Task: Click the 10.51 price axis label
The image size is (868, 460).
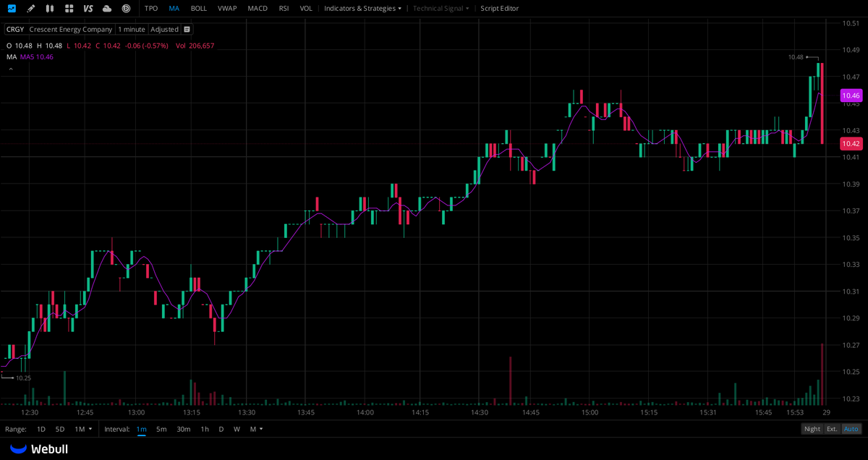Action: pyautogui.click(x=851, y=23)
